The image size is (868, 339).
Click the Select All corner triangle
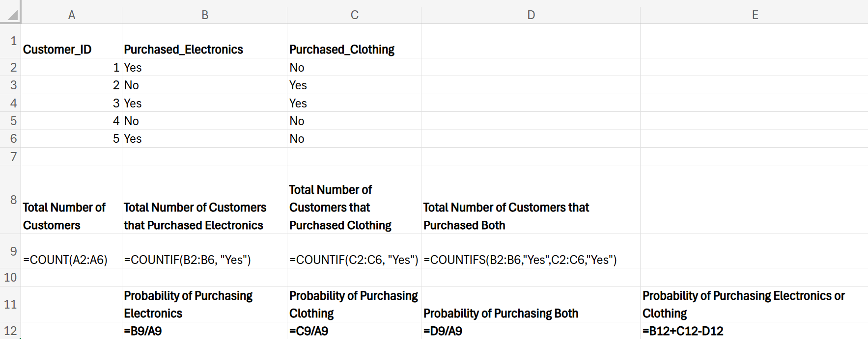click(12, 15)
